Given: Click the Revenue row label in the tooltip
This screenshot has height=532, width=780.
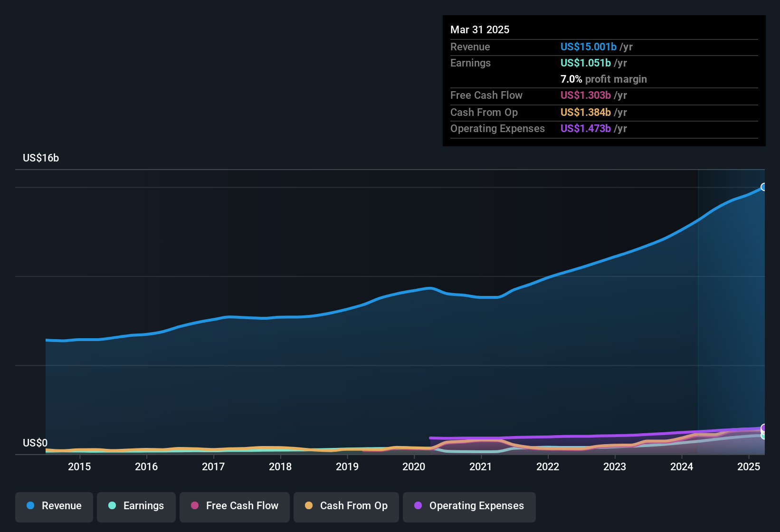Looking at the screenshot, I should (x=470, y=47).
